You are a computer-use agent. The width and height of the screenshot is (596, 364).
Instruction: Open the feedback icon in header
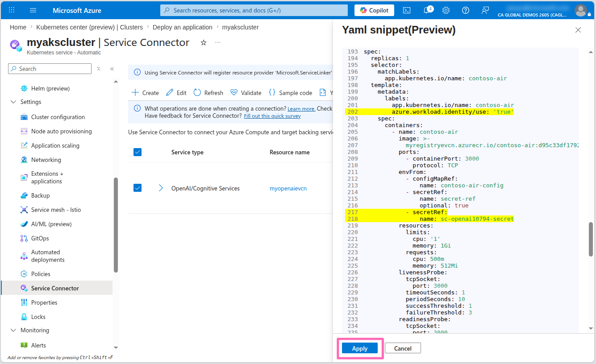pyautogui.click(x=485, y=10)
